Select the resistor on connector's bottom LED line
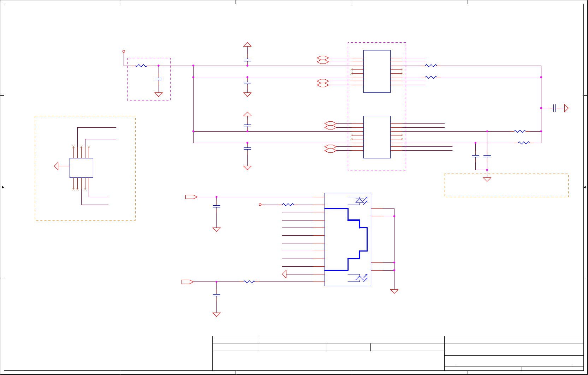The height and width of the screenshot is (375, 588). click(249, 282)
